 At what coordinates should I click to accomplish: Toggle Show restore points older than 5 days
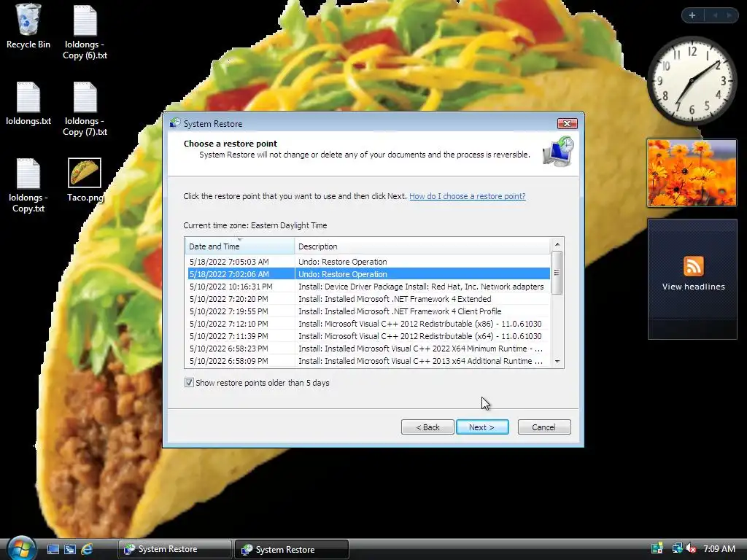[x=189, y=382]
